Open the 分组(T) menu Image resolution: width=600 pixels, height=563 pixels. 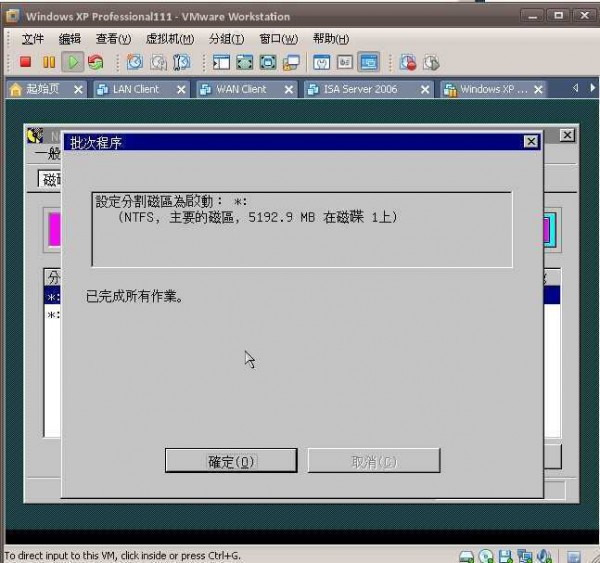click(x=227, y=39)
